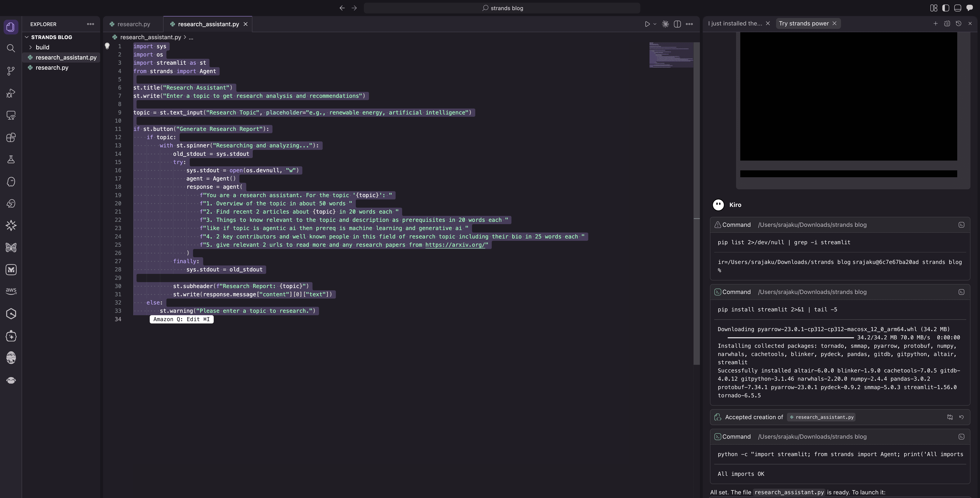Open the Kiro ghost panel icon
980x498 pixels.
11,182
